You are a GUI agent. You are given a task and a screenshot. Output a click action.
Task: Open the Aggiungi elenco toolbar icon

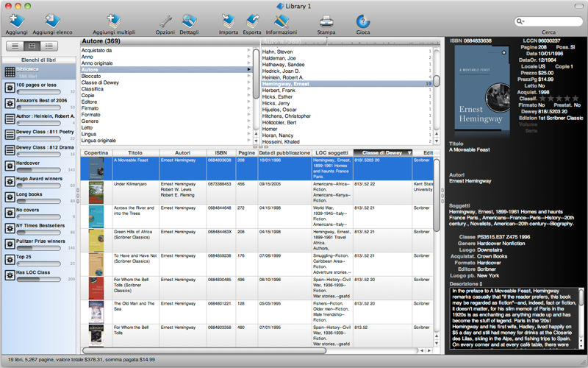52,21
